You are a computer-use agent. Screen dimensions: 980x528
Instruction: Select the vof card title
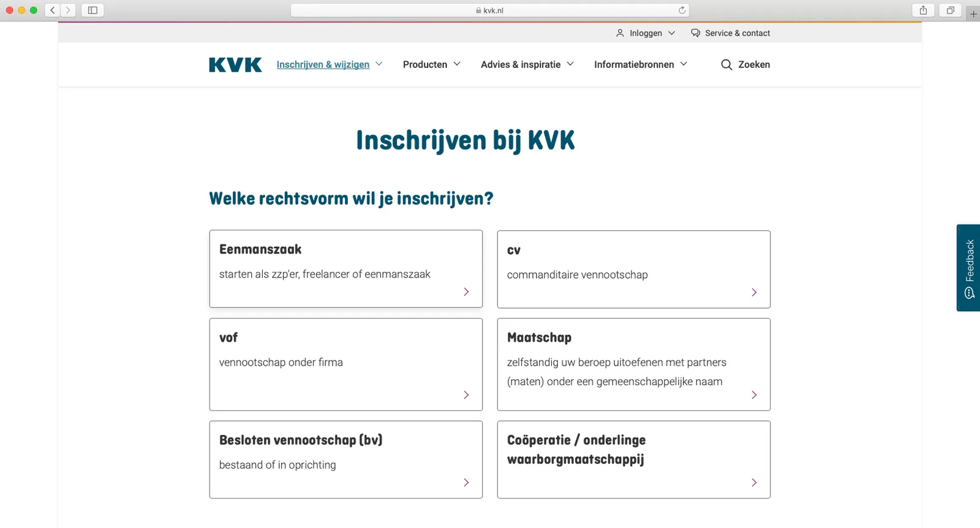click(x=228, y=338)
